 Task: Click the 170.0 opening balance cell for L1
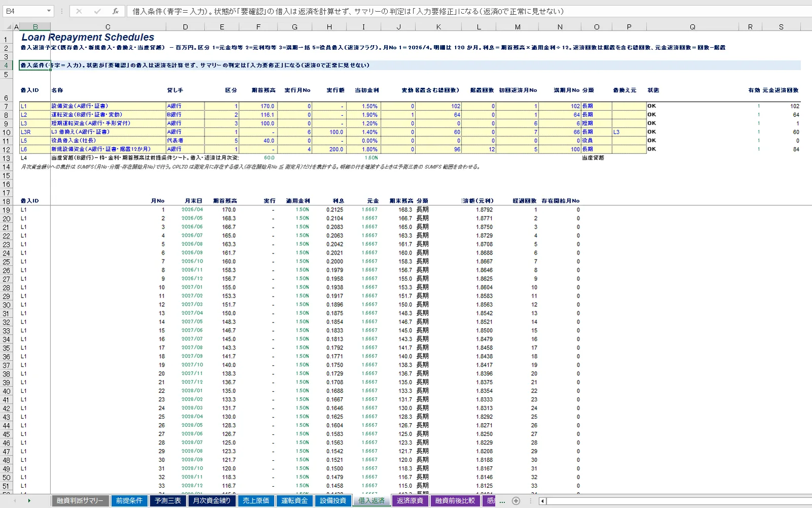coord(258,106)
